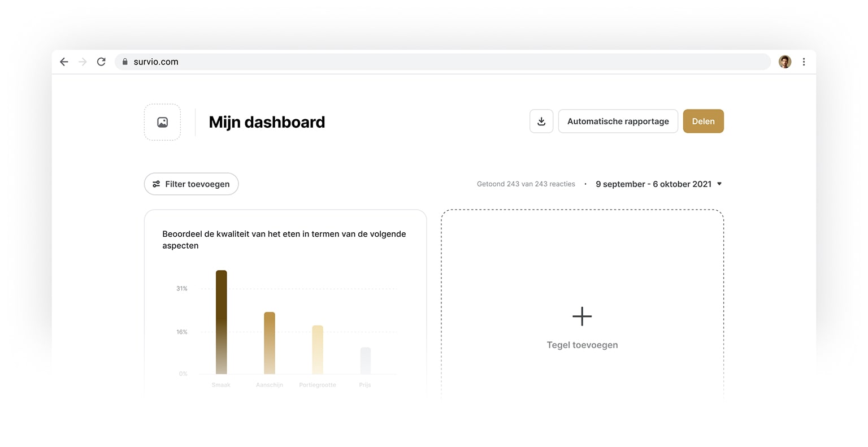Click the Delen button
Viewport: 868px width, 447px height.
pos(703,121)
